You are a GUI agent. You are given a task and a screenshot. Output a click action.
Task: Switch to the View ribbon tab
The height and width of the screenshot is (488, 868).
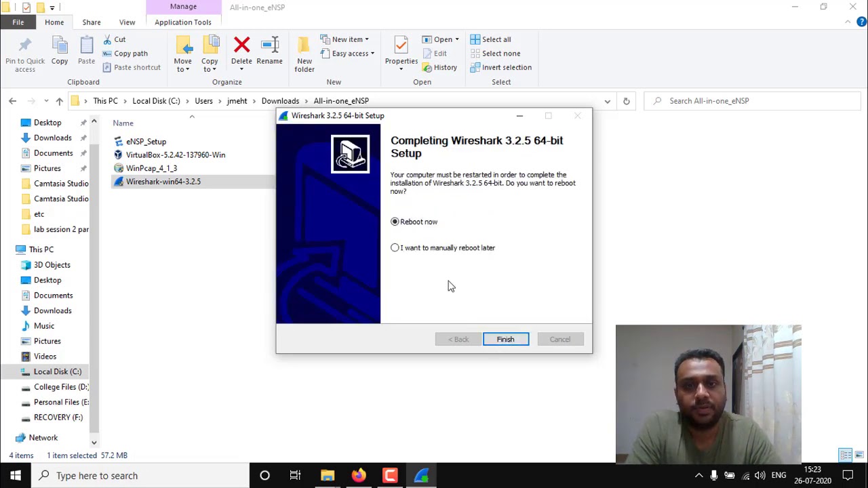127,22
